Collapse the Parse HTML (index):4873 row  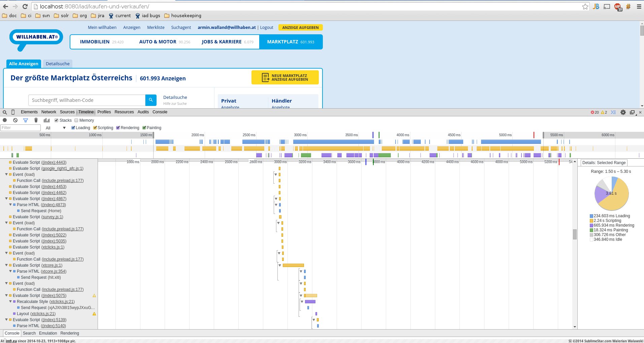coord(10,205)
